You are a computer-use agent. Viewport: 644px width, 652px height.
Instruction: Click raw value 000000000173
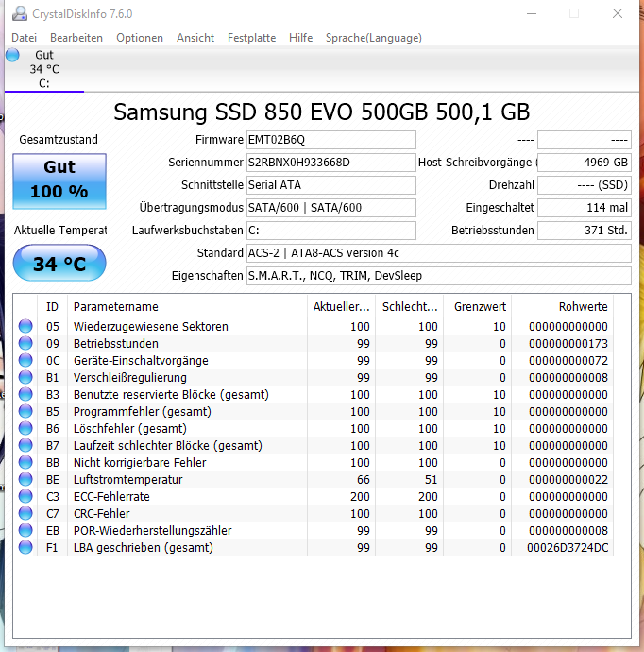(x=568, y=344)
